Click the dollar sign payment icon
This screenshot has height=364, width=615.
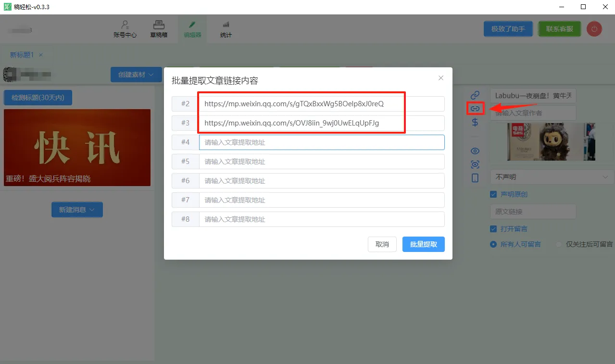coord(475,123)
